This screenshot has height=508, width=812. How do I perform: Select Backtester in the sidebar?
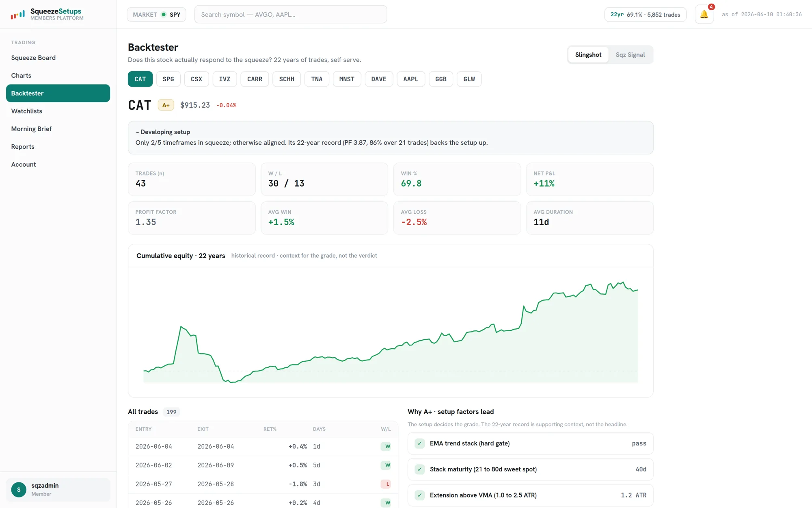(x=58, y=93)
